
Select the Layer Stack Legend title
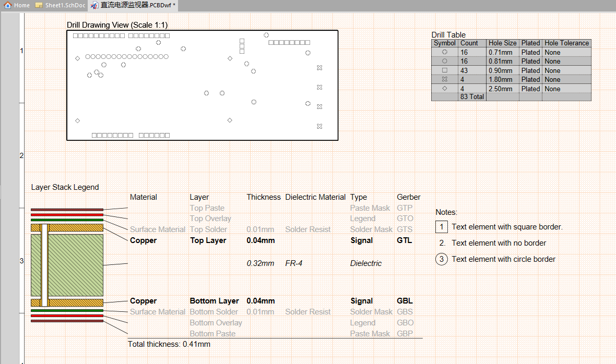(65, 187)
